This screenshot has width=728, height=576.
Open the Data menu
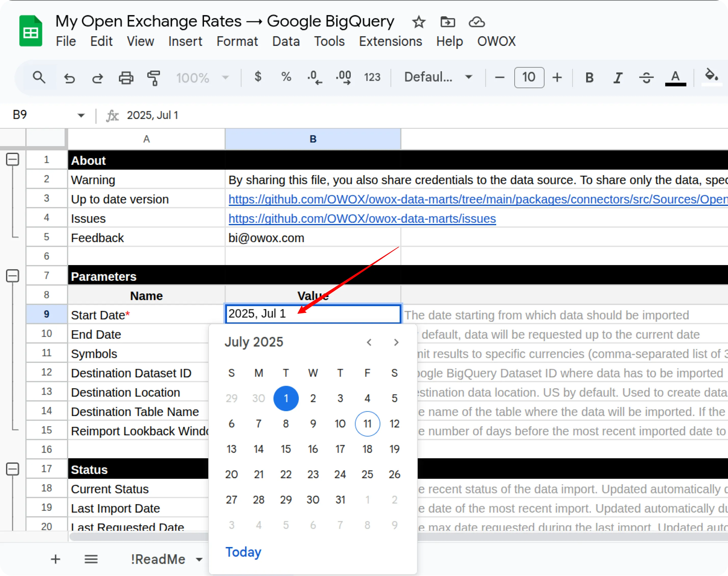286,42
